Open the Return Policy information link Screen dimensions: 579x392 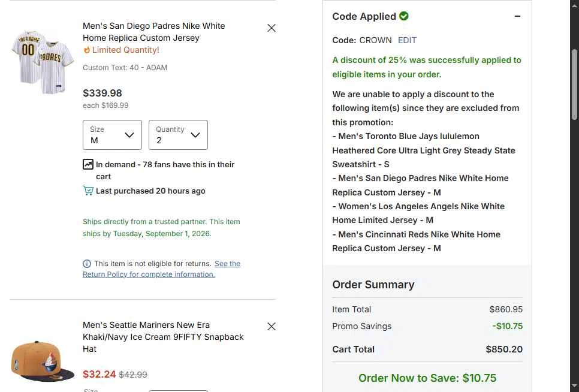161,269
